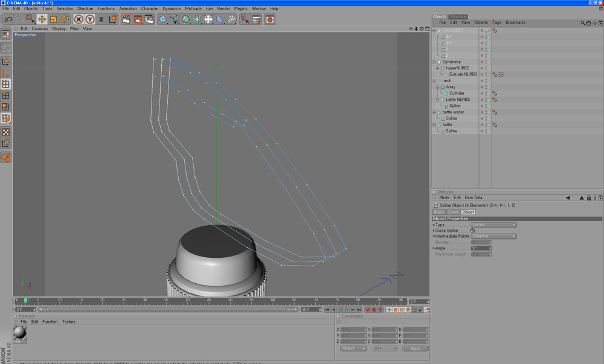This screenshot has width=604, height=364.
Task: Activate the Move tool in top toolbar
Action: click(x=42, y=19)
